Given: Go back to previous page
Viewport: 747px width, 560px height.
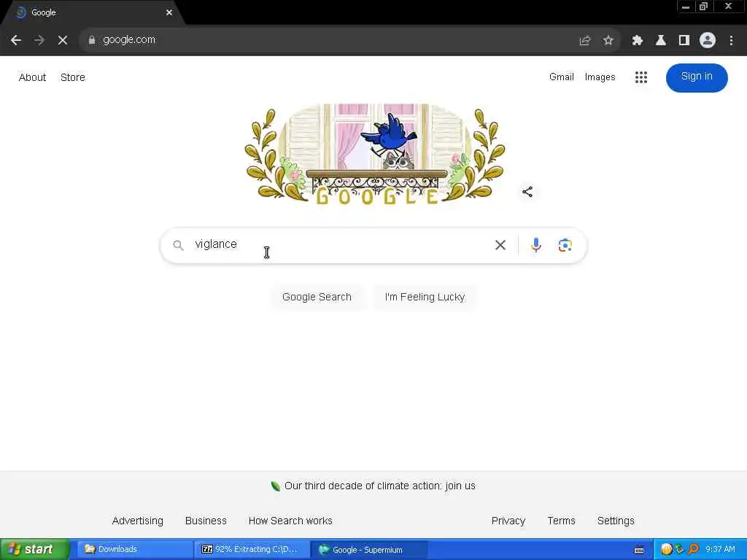Looking at the screenshot, I should [x=16, y=40].
